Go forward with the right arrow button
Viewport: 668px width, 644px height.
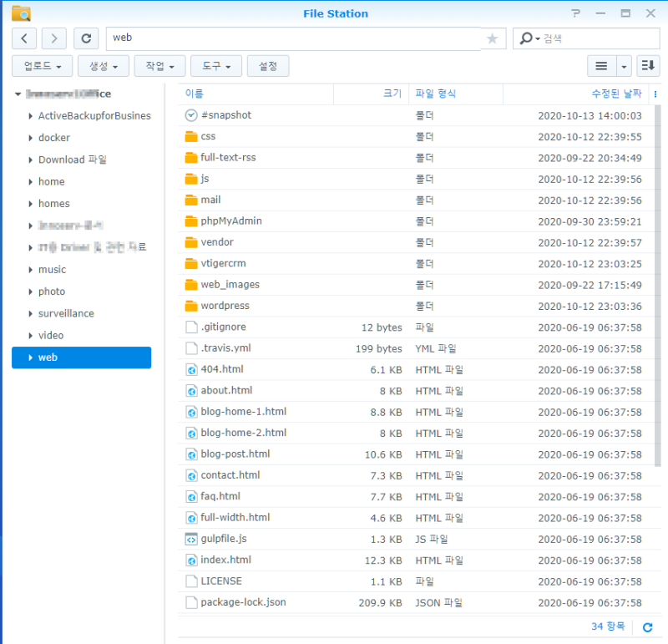(53, 38)
